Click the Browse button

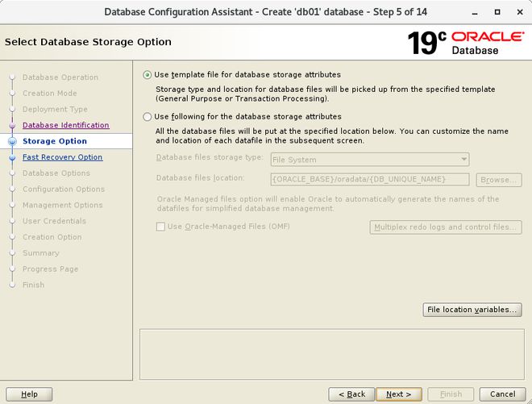[499, 180]
